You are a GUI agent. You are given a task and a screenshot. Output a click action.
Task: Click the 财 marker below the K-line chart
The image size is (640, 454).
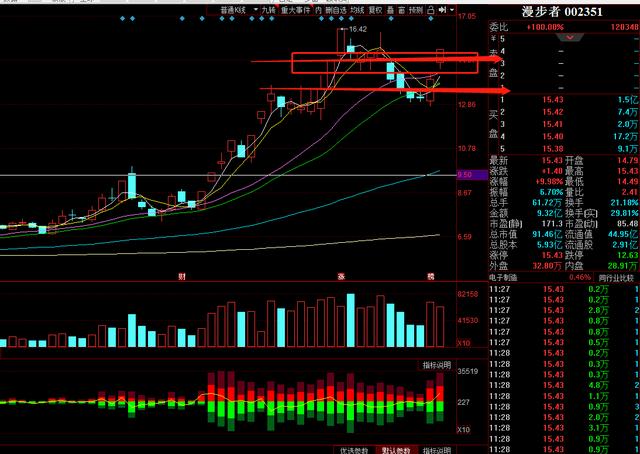[182, 277]
